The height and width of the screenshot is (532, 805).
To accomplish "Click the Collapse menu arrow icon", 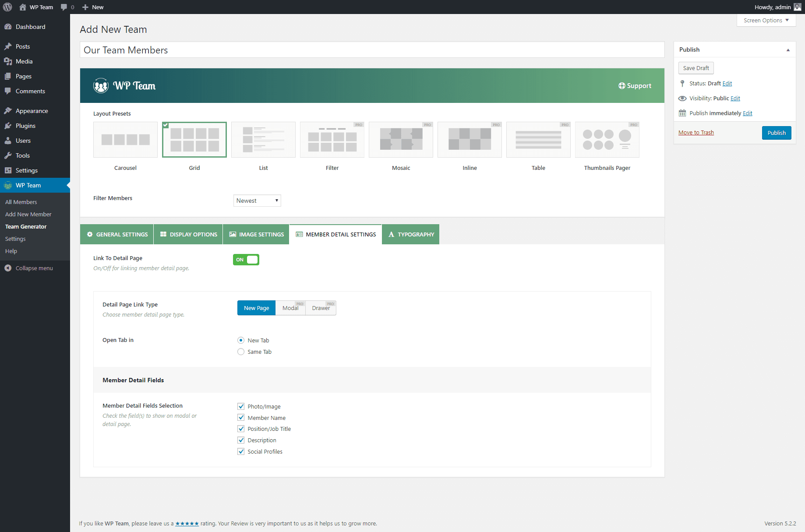I will tap(8, 268).
